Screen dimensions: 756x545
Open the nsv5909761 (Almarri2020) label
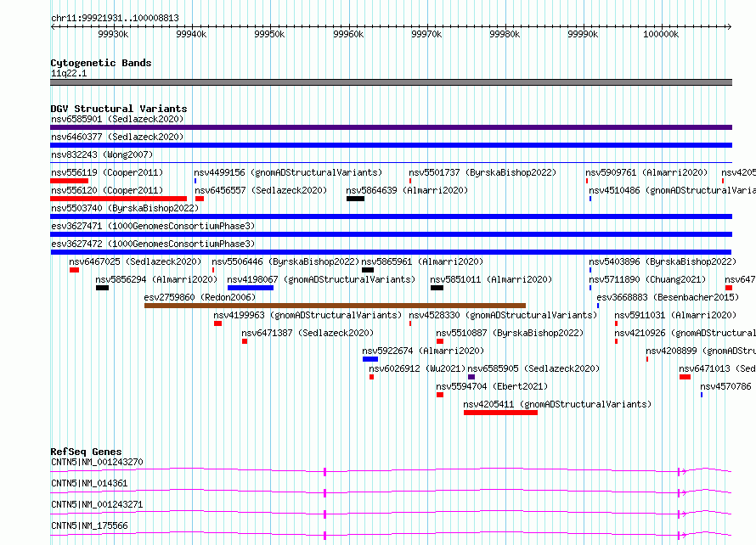[x=646, y=172]
